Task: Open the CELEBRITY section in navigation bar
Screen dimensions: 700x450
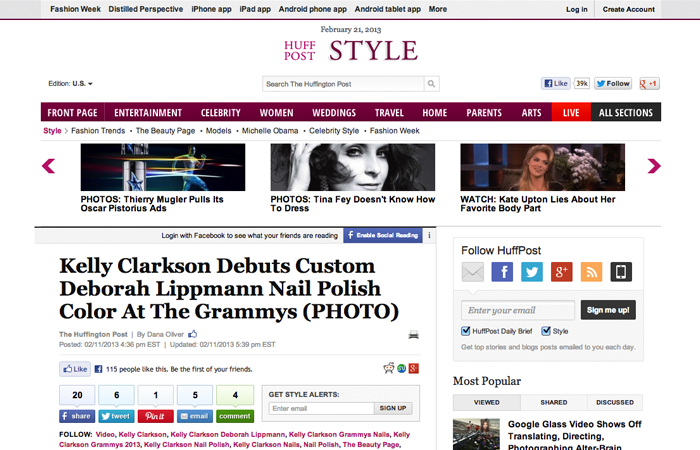Action: [x=221, y=112]
